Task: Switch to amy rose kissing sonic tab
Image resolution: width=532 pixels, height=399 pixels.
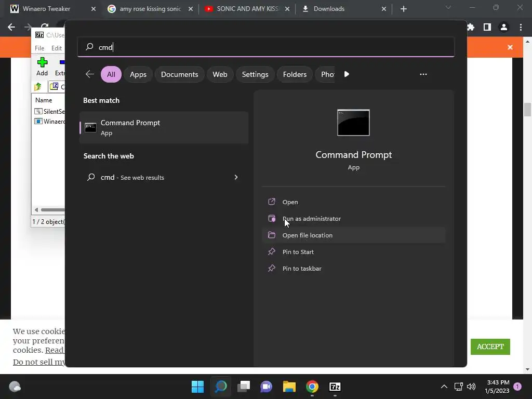Action: coord(150,9)
